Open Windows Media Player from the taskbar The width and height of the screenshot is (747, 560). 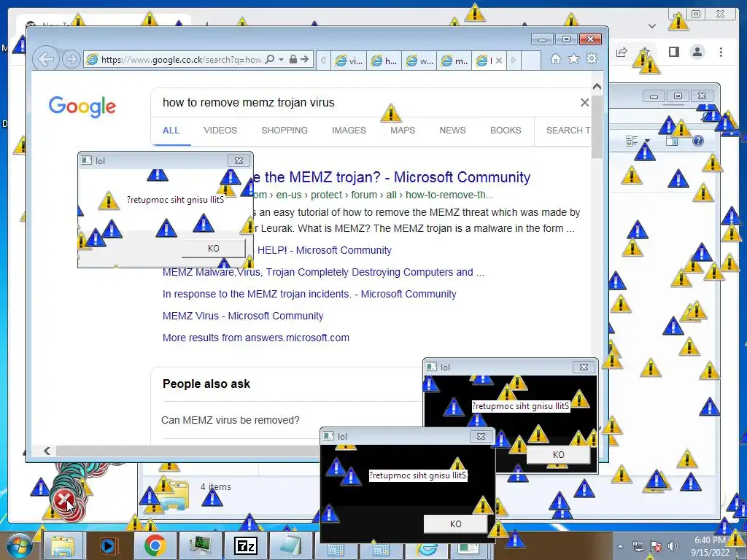109,546
